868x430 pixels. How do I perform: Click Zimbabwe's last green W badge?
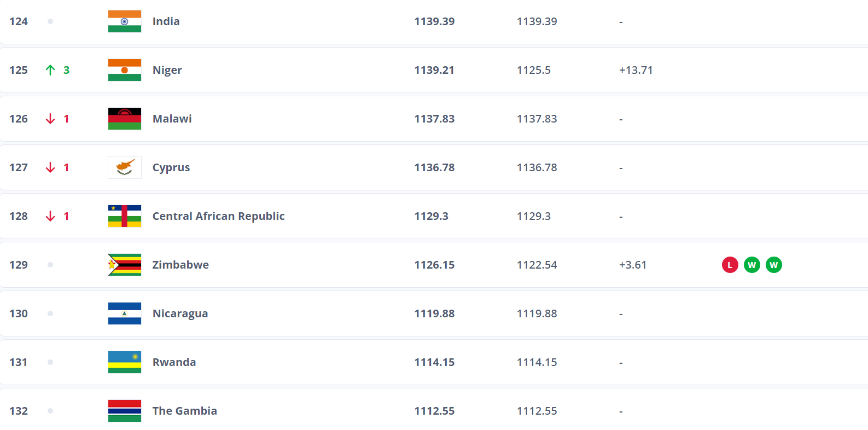tap(774, 265)
